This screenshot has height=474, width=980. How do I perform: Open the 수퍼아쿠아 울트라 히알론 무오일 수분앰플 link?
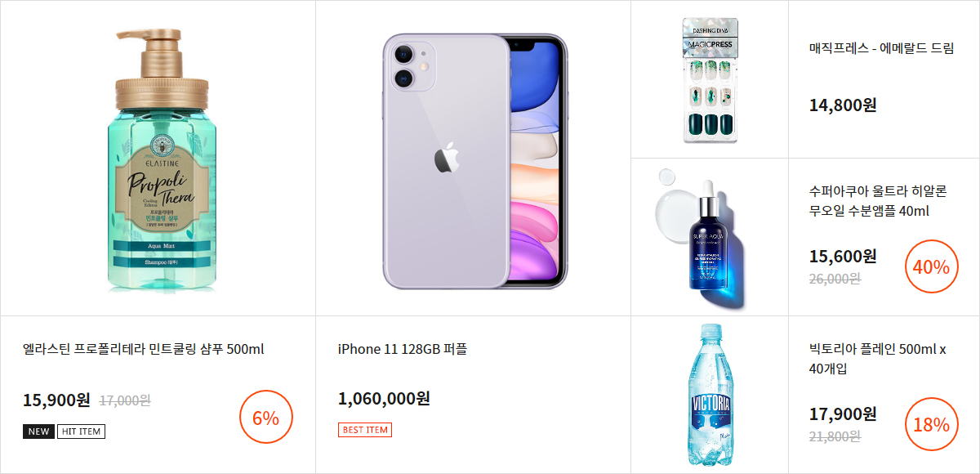pos(877,201)
